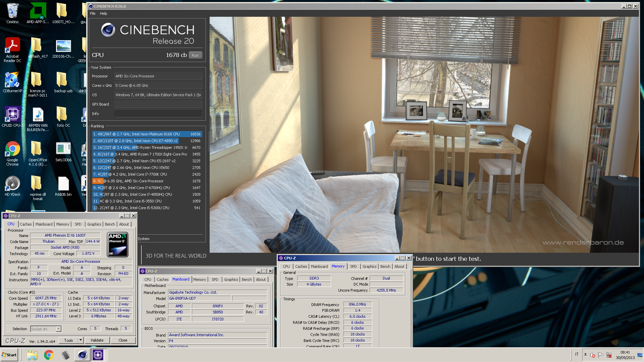This screenshot has height=362, width=644.
Task: Switch to Caches tab in left CPU-Z window
Action: (x=26, y=224)
